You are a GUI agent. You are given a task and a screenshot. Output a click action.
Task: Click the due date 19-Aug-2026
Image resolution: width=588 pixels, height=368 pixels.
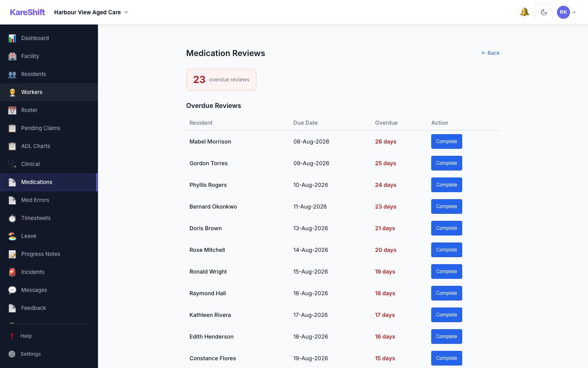point(311,358)
